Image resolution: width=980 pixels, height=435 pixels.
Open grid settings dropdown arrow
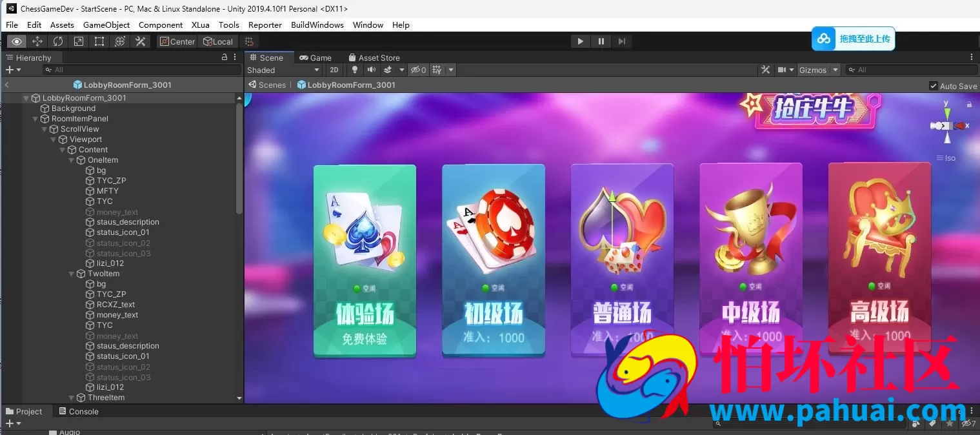[451, 70]
